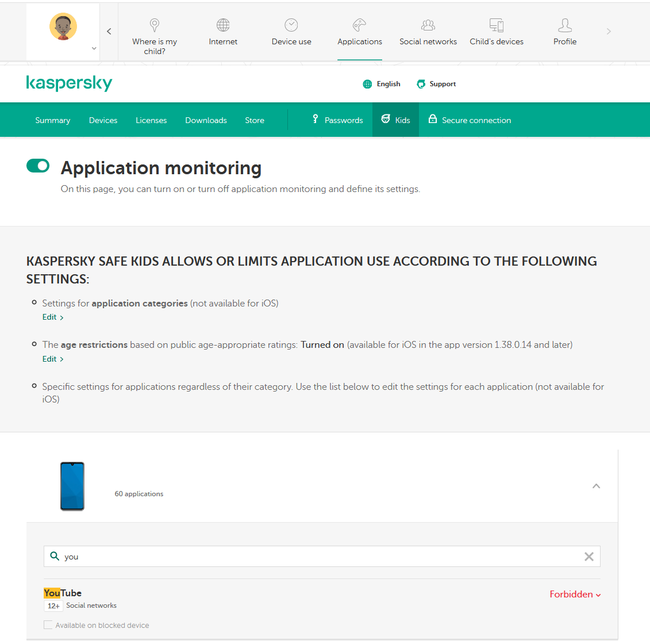This screenshot has height=644, width=650.
Task: Click the Kaspersky logo
Action: (x=69, y=83)
